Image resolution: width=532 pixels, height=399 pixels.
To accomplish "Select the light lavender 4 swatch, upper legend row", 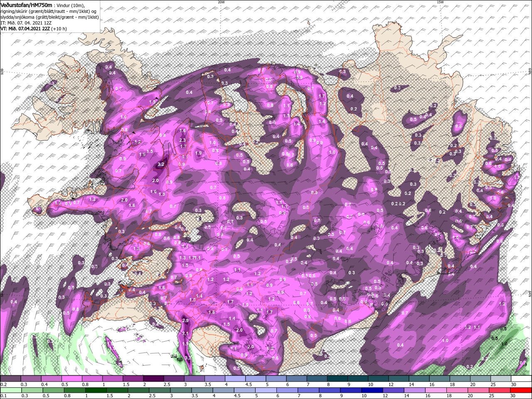I will tap(235, 379).
